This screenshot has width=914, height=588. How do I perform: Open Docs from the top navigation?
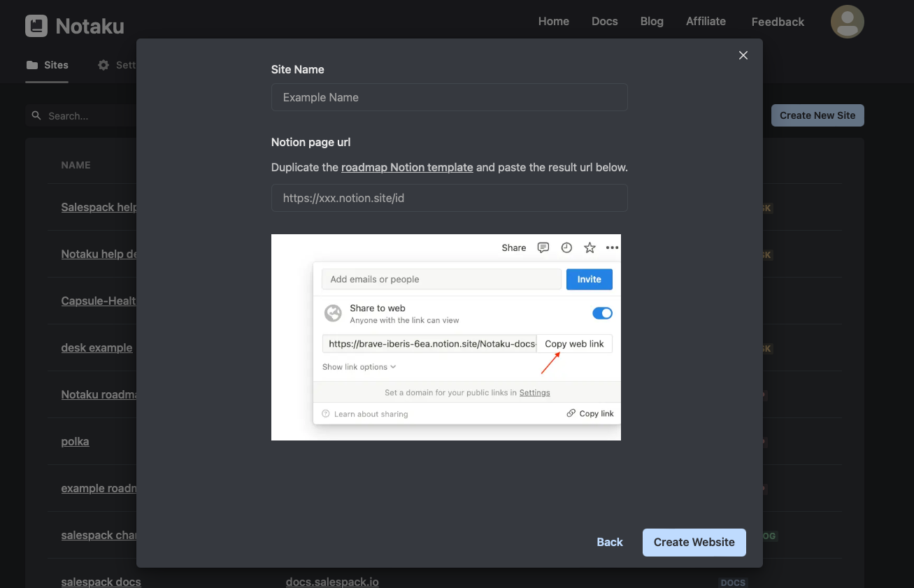(x=605, y=22)
